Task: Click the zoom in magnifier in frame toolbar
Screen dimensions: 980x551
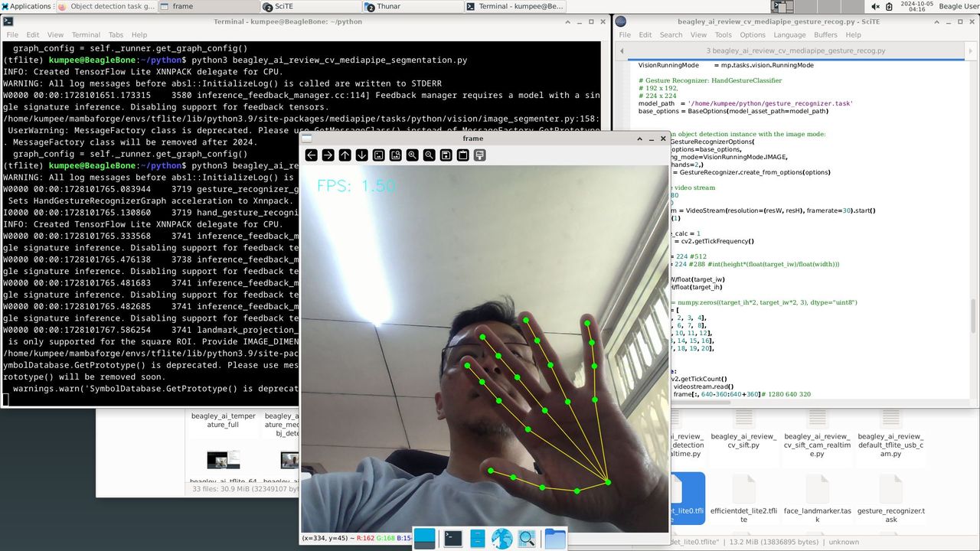Action: pyautogui.click(x=412, y=155)
